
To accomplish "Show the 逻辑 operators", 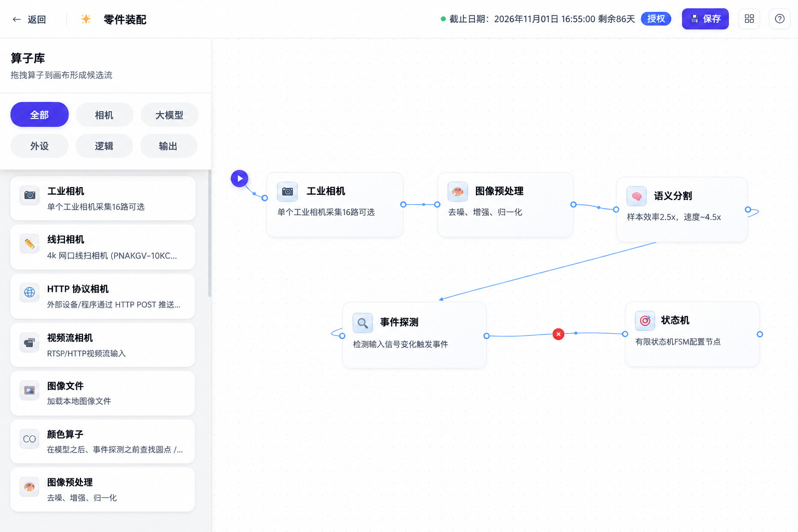I will point(104,146).
